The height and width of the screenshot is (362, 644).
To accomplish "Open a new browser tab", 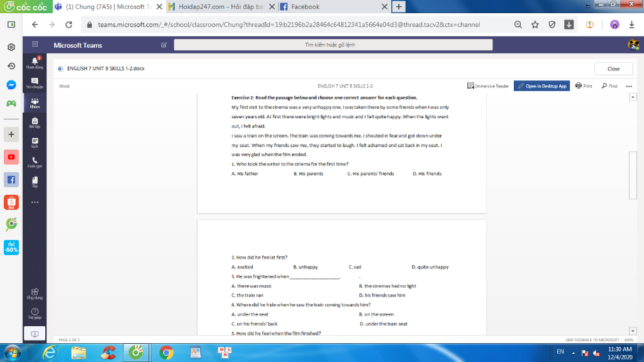I will click(x=398, y=6).
